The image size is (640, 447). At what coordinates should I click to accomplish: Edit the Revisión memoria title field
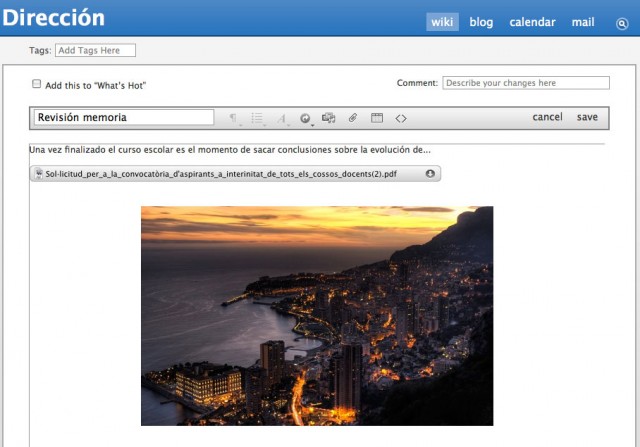click(124, 117)
